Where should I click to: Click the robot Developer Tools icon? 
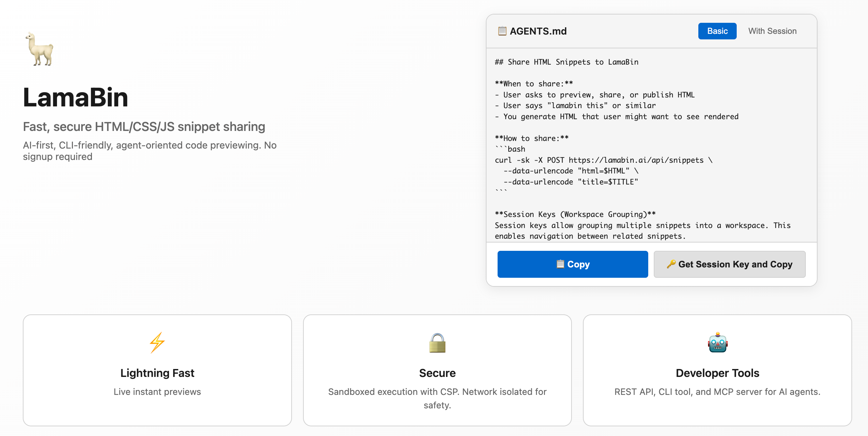[717, 343]
